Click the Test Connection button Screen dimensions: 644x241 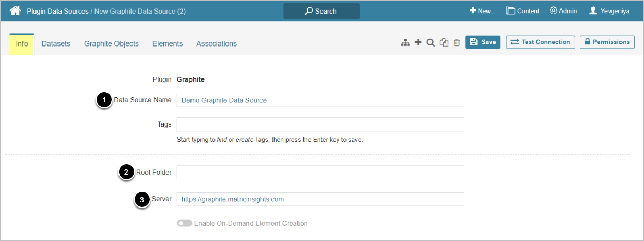click(x=540, y=42)
